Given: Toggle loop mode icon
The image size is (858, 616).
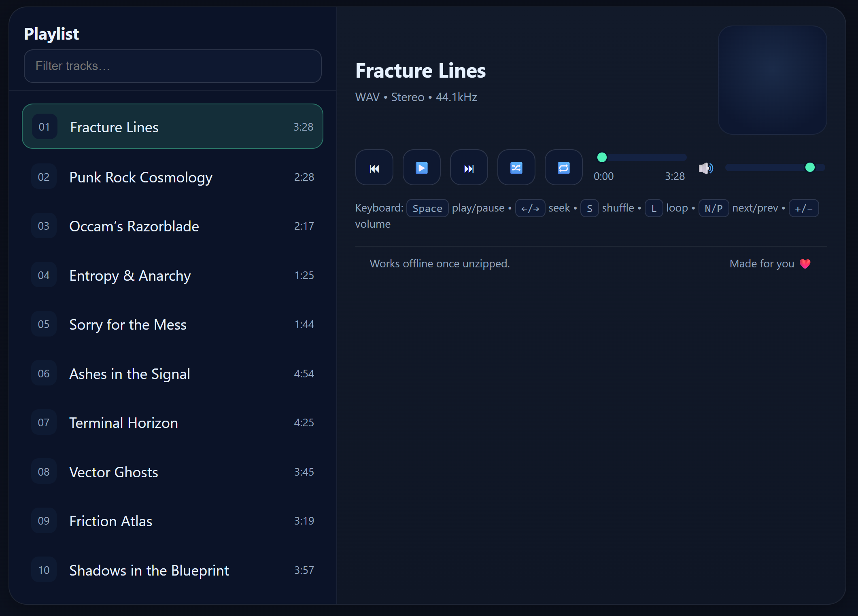Looking at the screenshot, I should pos(563,168).
